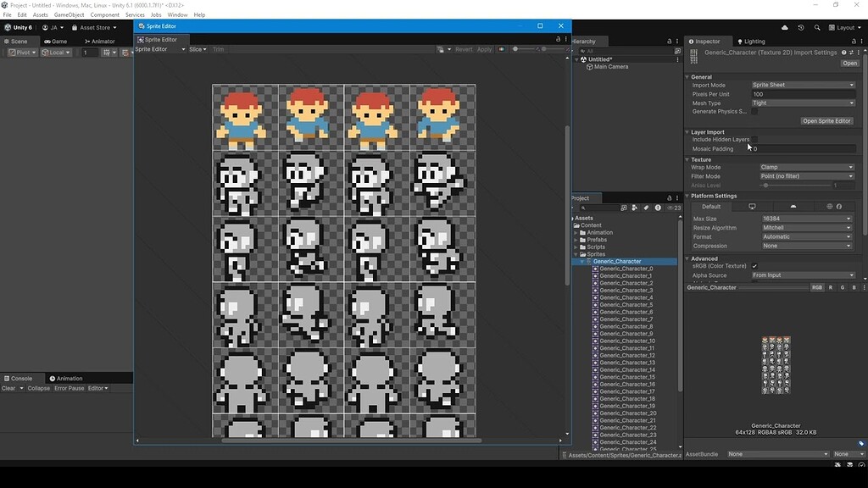
Task: Click the cloud services icon in toolbar
Action: click(x=784, y=27)
